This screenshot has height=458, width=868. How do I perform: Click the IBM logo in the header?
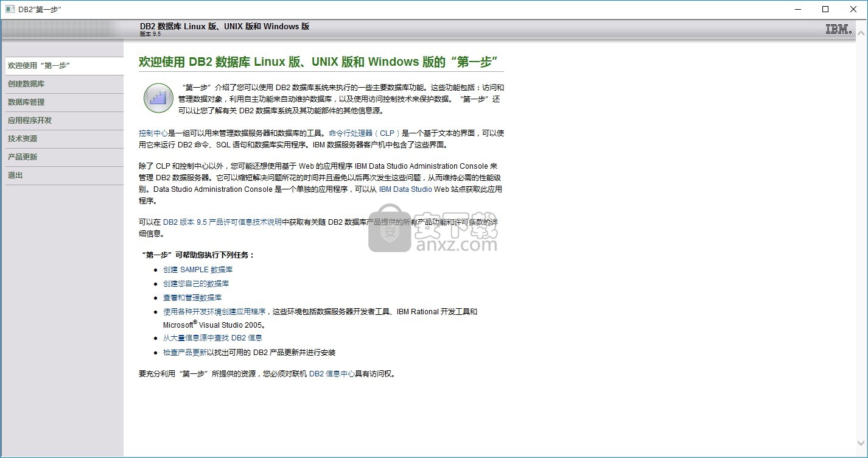[838, 29]
